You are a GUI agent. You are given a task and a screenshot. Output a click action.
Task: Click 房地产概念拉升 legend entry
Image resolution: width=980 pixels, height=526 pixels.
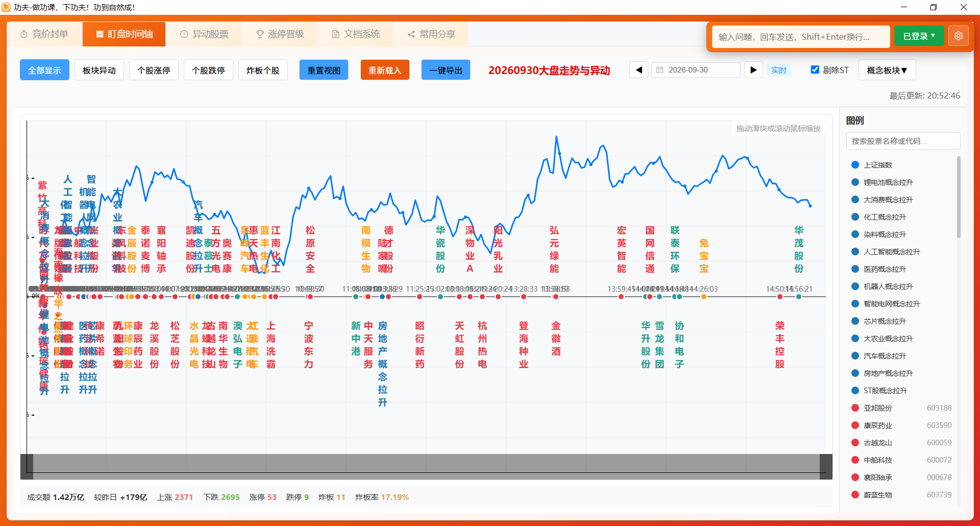click(902, 373)
